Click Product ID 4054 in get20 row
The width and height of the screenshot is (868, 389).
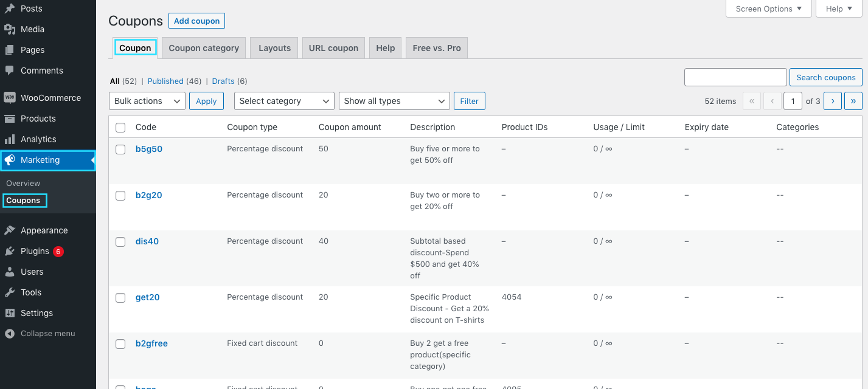tap(512, 297)
